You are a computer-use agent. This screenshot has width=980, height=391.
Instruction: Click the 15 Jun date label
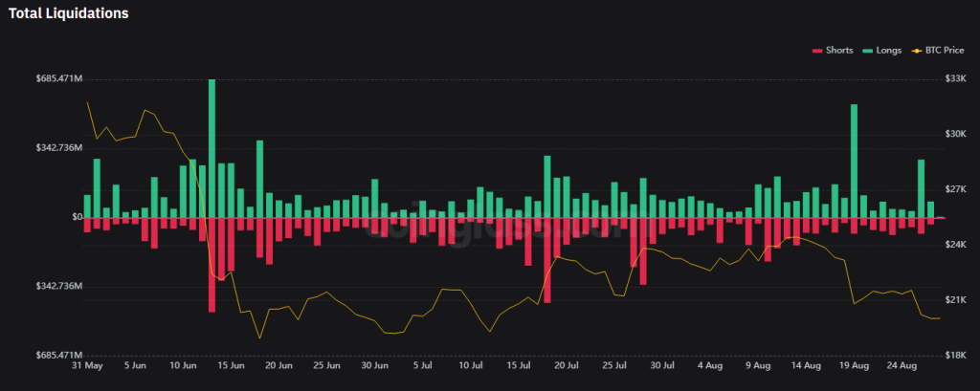(232, 365)
